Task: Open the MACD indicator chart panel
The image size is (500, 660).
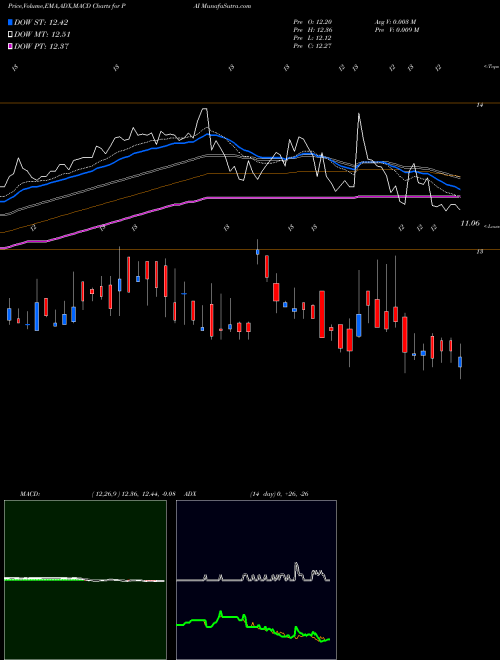Action: click(x=85, y=580)
